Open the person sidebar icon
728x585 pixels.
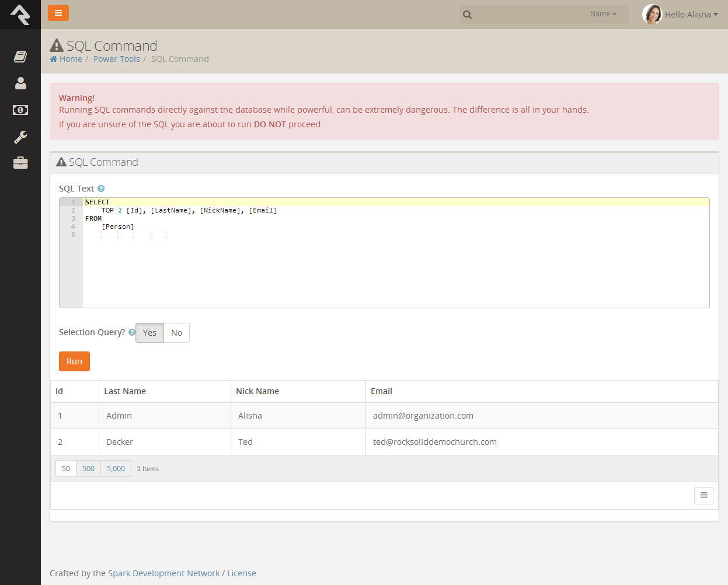[x=20, y=83]
